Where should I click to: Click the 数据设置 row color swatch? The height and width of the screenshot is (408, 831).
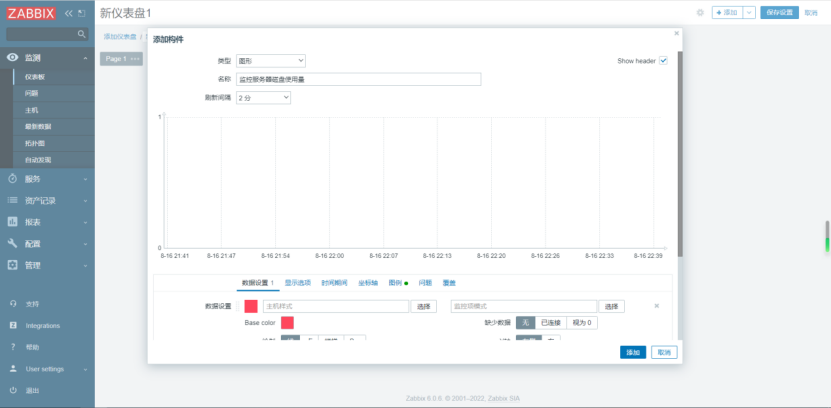(x=251, y=306)
